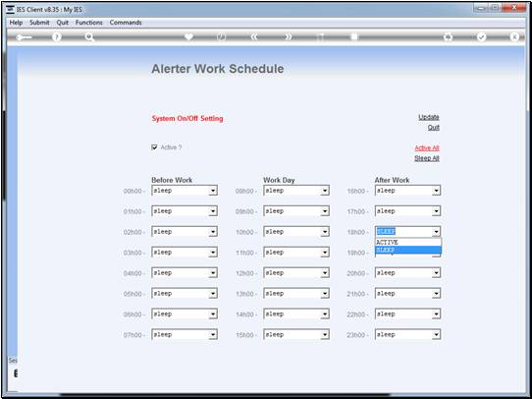Click the Update link
This screenshot has width=532, height=399.
click(x=429, y=117)
